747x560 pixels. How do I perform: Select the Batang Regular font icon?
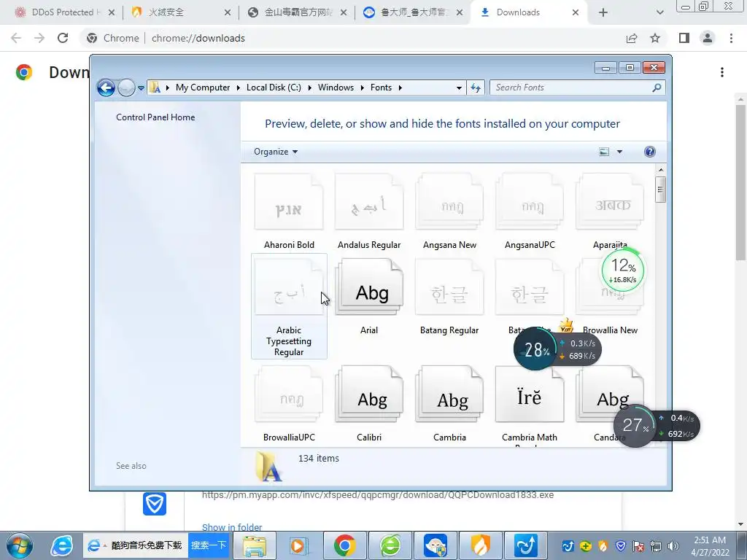(x=449, y=287)
